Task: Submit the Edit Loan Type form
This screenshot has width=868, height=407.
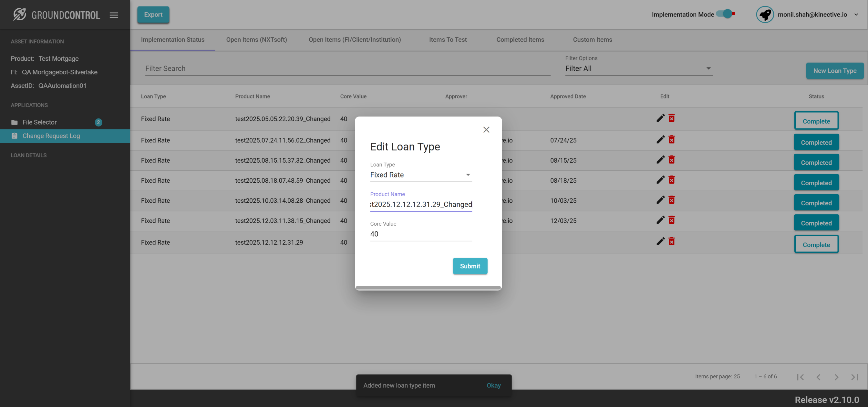Action: 470,266
